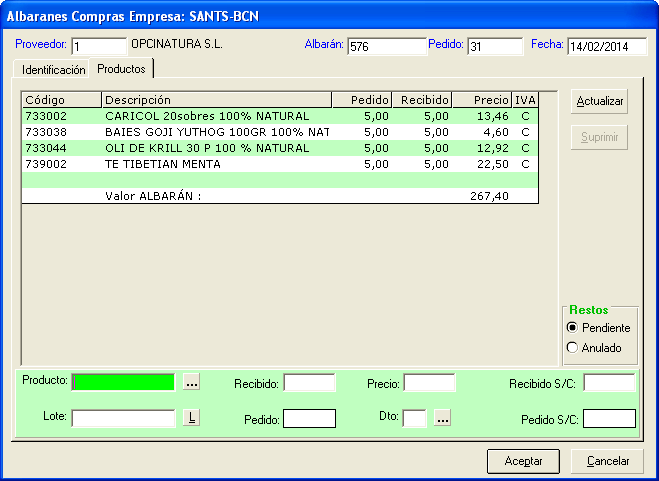Click the Valor ALBARÁN label
659x481 pixels.
coord(153,196)
